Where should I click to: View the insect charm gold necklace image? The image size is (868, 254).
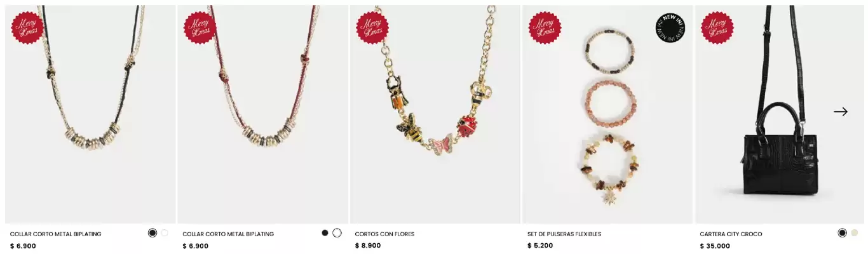coord(435,114)
